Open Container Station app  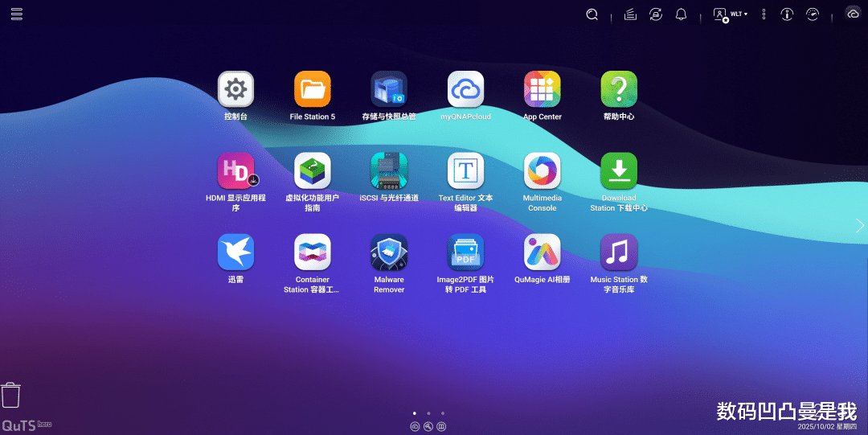[x=312, y=252]
